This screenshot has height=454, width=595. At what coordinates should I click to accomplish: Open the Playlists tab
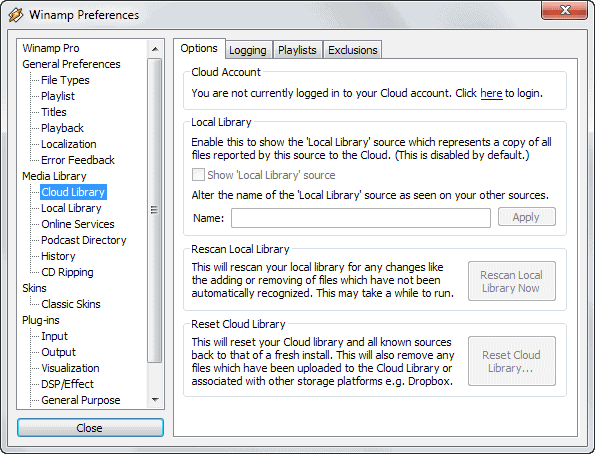tap(297, 50)
